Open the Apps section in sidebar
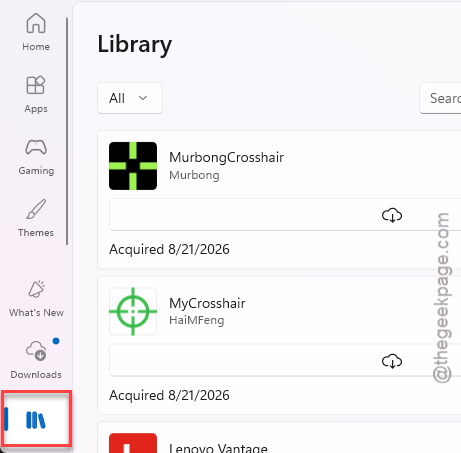This screenshot has height=453, width=461. 36,94
